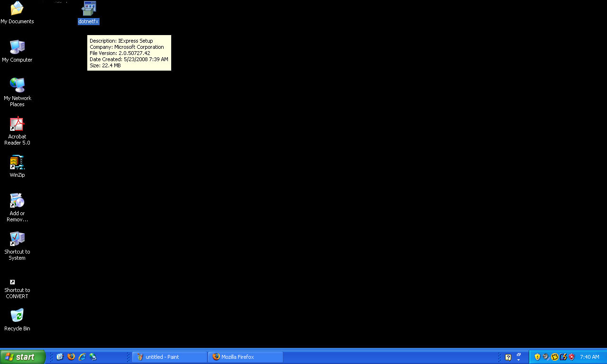Click the language bar help icon
This screenshot has width=607, height=364.
click(x=508, y=357)
